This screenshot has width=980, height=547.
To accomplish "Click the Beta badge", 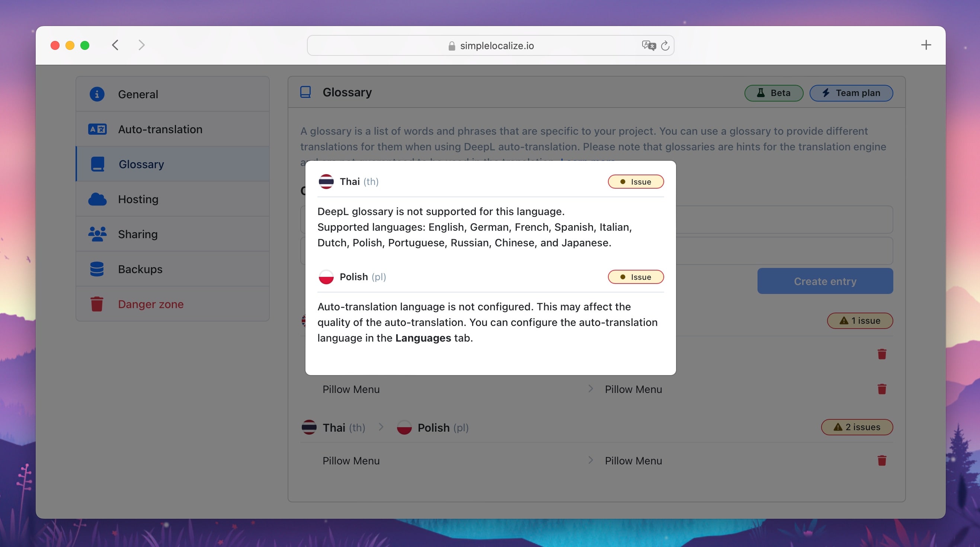I will tap(774, 93).
